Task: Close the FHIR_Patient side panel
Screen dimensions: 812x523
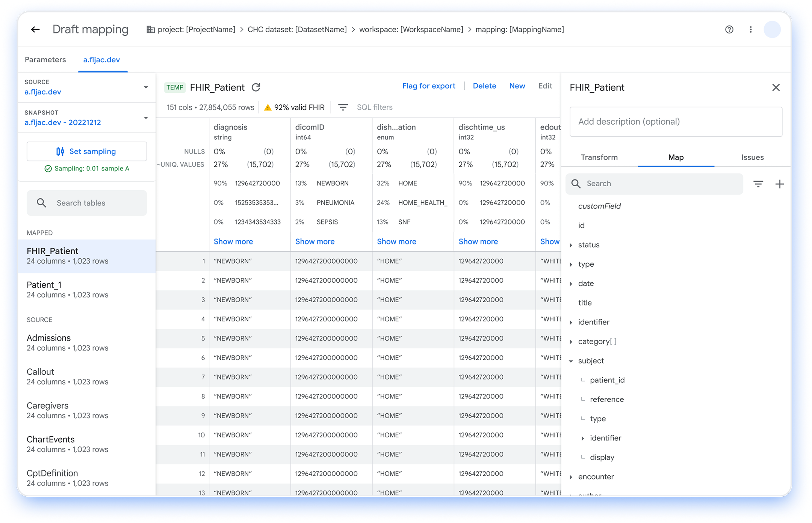Action: [776, 87]
